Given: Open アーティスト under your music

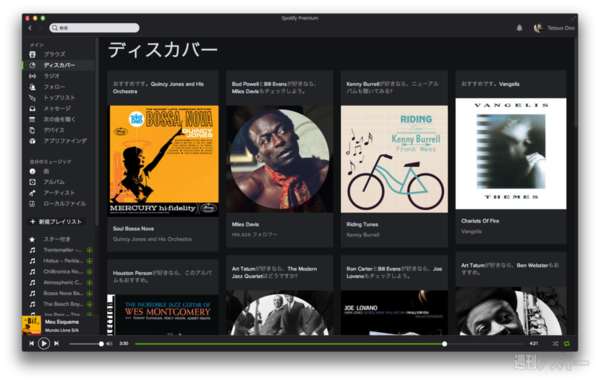Looking at the screenshot, I should click(x=59, y=193).
